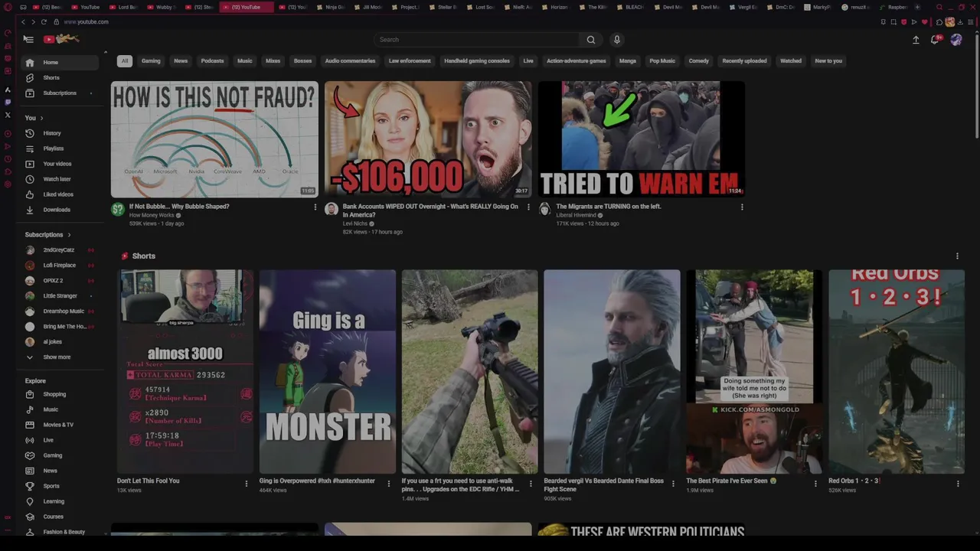
Task: Click the www.youtube.com address bar
Action: (x=86, y=22)
